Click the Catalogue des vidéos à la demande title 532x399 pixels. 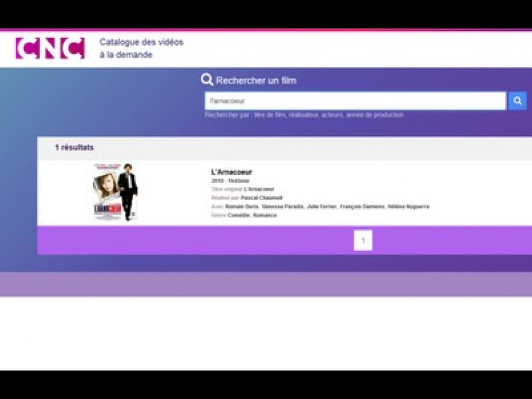141,48
